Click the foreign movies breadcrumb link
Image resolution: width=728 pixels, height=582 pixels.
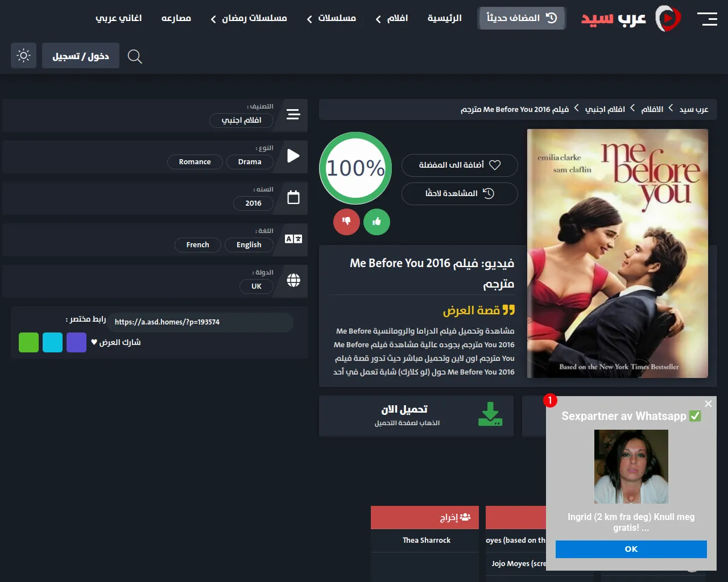(605, 109)
